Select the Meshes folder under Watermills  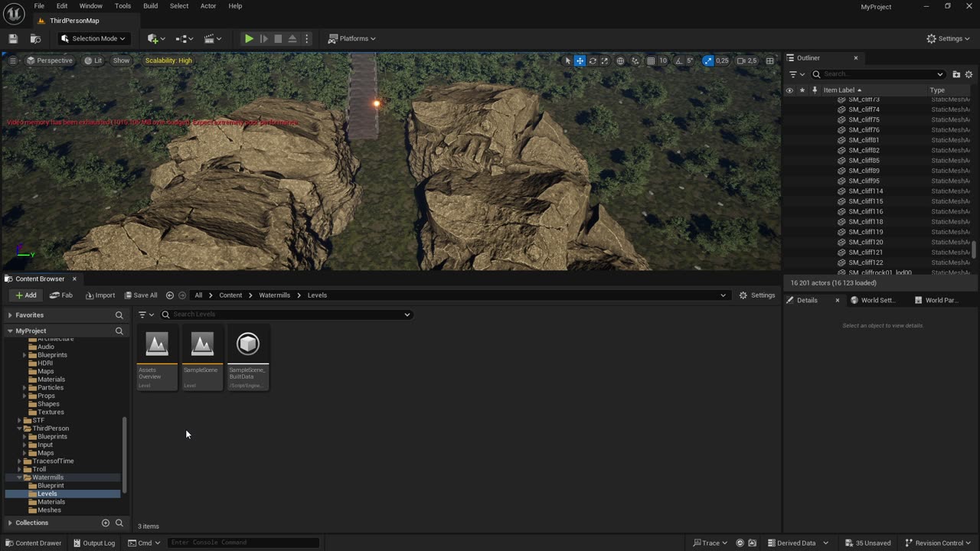(x=49, y=510)
